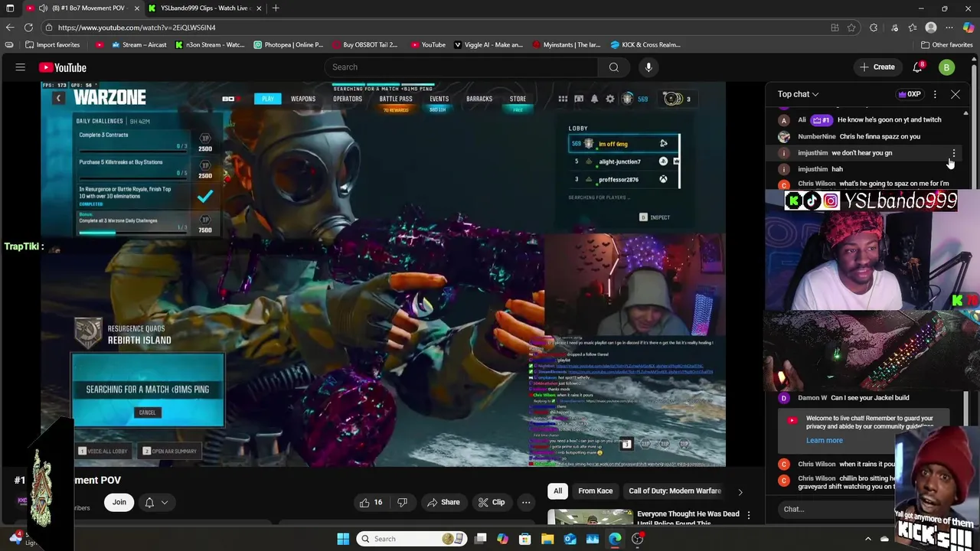Open YouTube notifications bell
980x551 pixels.
917,67
